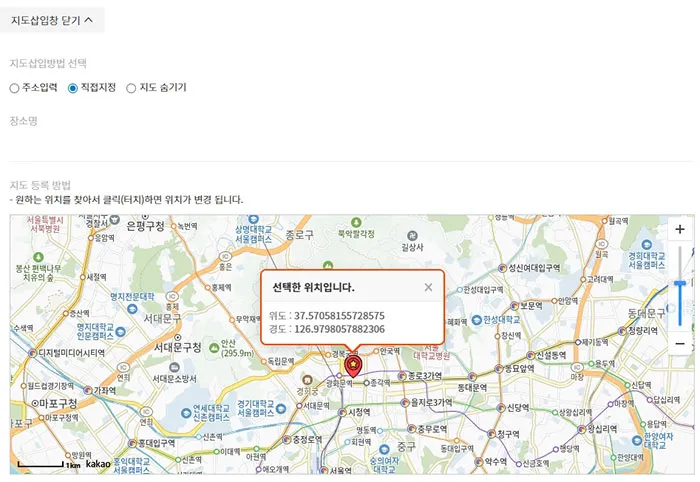Click the 한성대학교 school icon
700x482 pixels.
[477, 320]
